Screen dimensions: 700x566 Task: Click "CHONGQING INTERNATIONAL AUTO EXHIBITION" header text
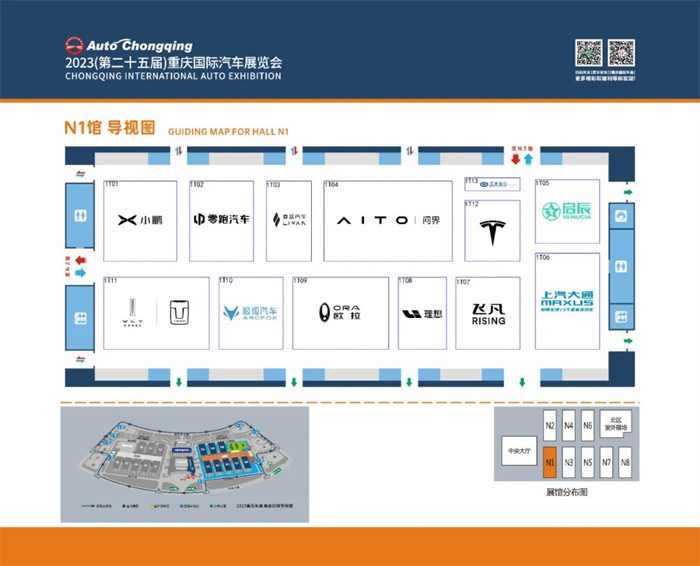173,76
